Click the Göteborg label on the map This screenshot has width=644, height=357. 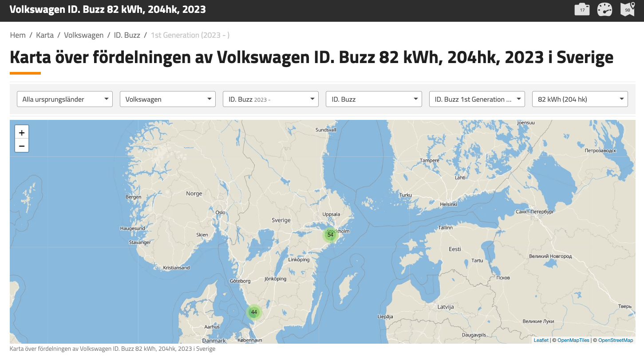click(240, 281)
